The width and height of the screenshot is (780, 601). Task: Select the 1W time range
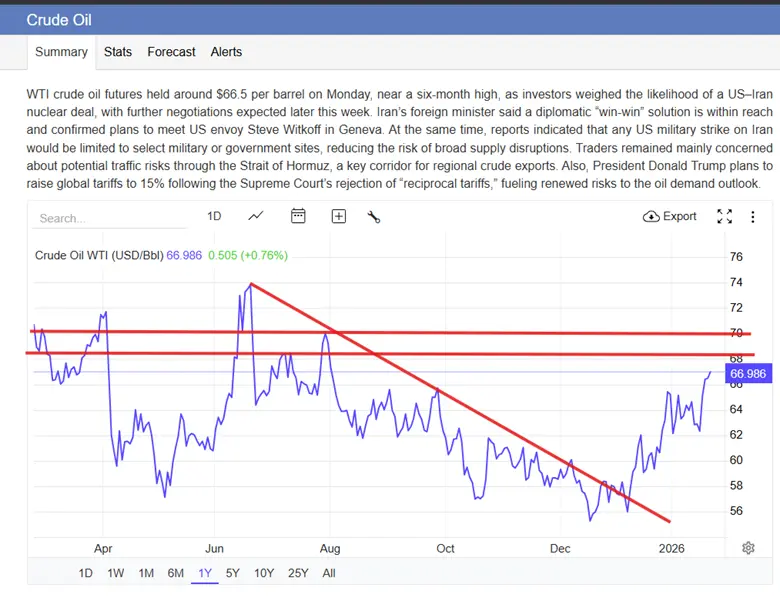pyautogui.click(x=116, y=573)
